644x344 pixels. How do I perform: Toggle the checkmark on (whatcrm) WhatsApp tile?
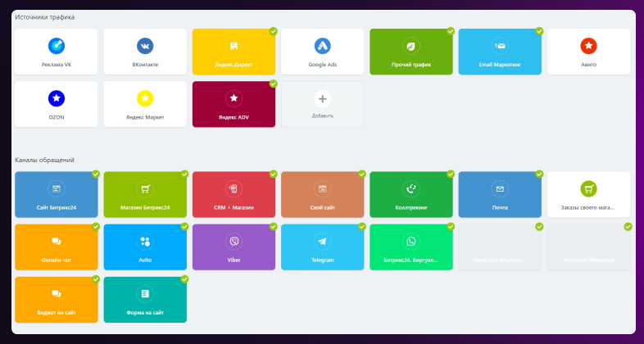point(628,227)
